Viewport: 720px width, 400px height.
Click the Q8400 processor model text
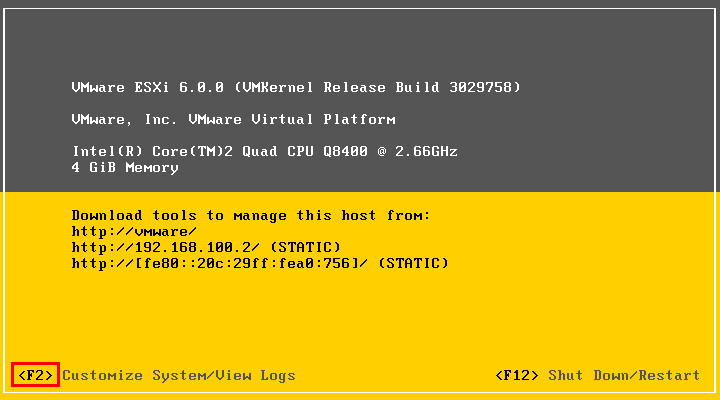345,152
